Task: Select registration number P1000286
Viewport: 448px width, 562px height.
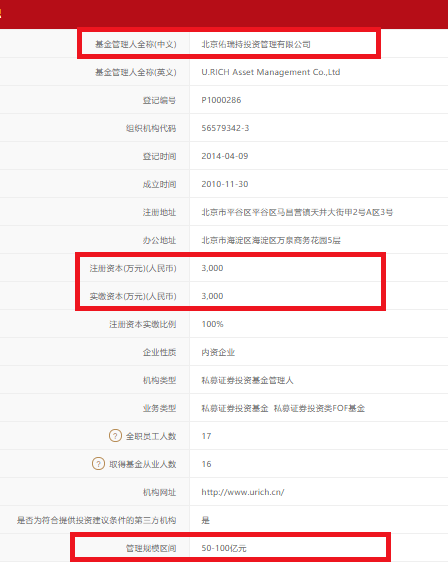Action: [221, 100]
